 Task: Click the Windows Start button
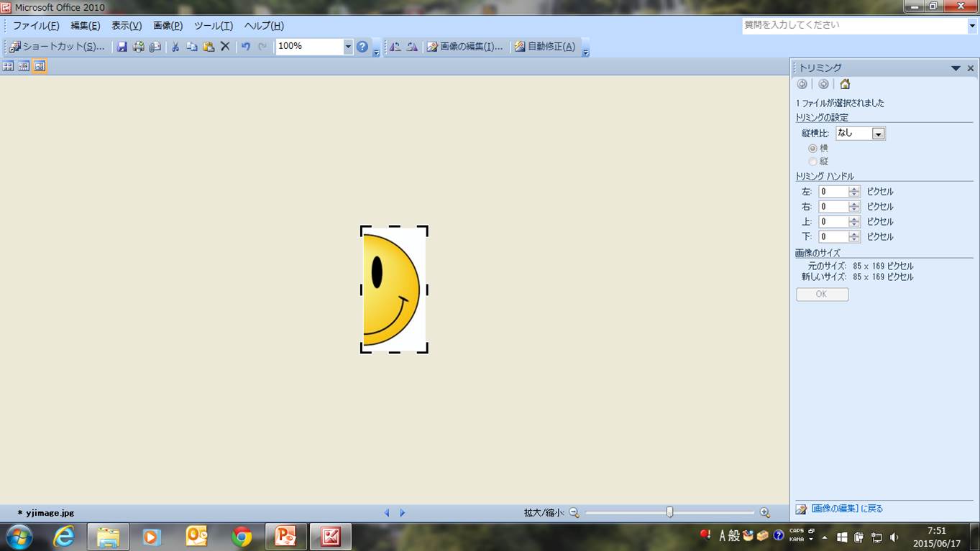pyautogui.click(x=19, y=537)
